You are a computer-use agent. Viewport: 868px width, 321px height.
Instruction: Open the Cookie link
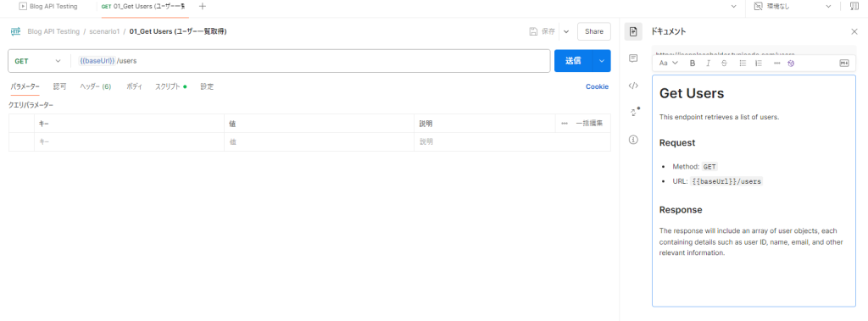[597, 87]
